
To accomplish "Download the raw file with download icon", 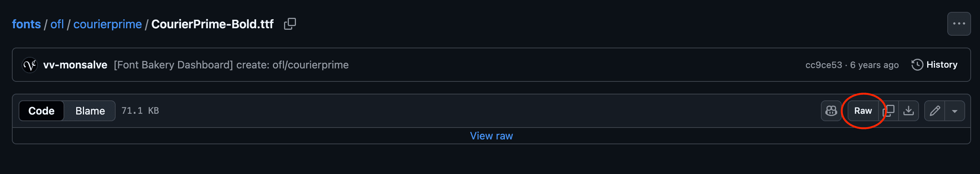I will 909,111.
